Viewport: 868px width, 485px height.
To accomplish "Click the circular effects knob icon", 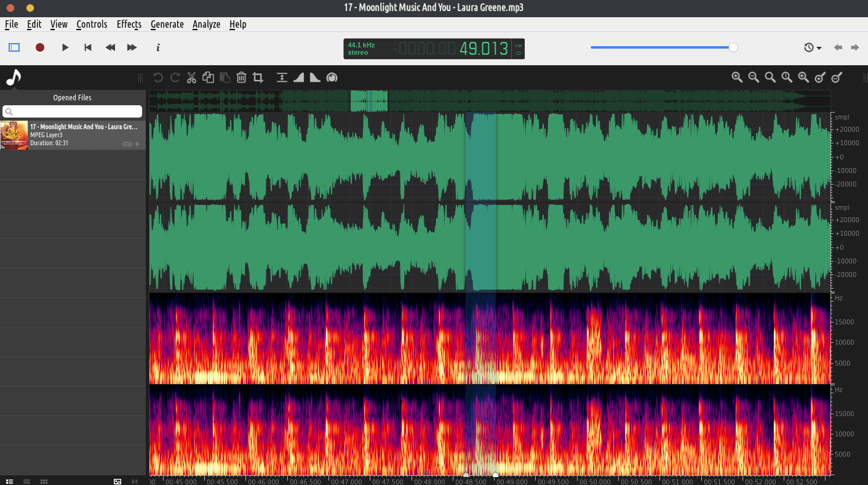I will (x=332, y=78).
